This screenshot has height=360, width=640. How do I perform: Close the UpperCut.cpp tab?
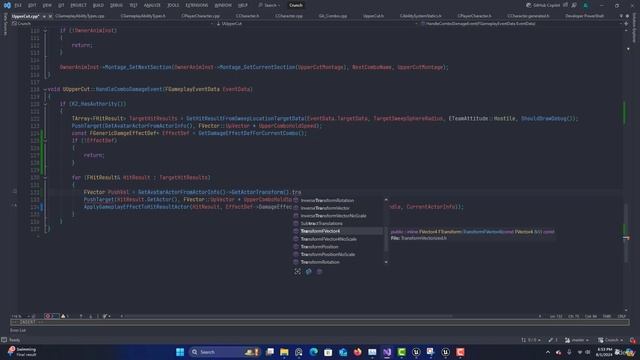(x=50, y=16)
